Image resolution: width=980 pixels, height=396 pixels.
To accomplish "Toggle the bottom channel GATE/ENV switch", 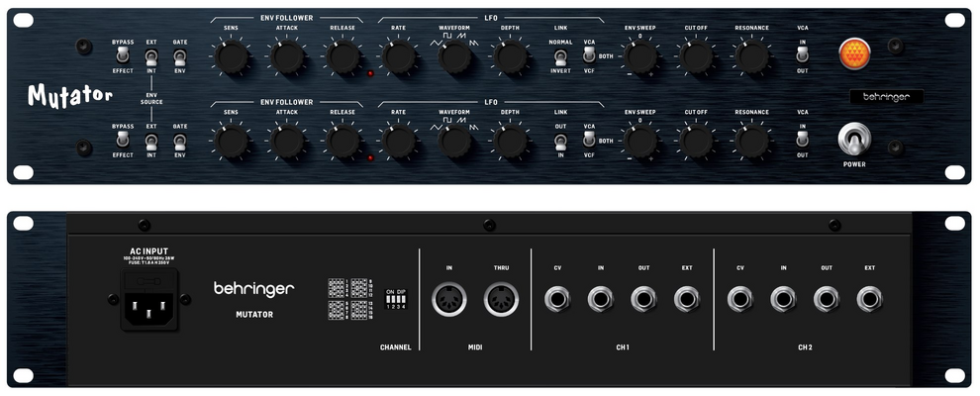I will [x=180, y=142].
